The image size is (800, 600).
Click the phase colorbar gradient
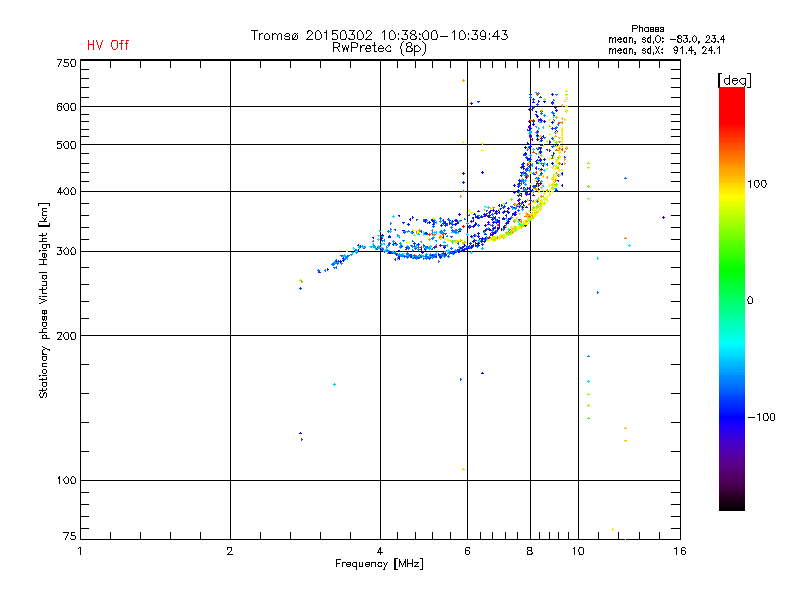point(732,298)
